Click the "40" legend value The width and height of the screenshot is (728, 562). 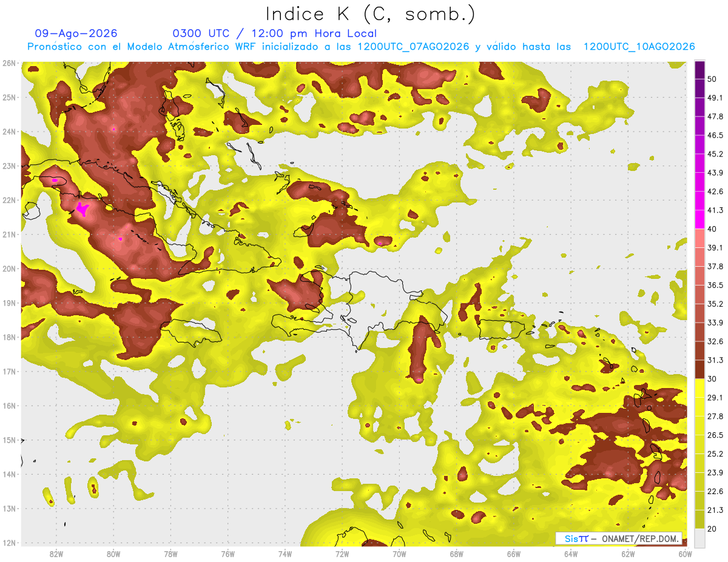pyautogui.click(x=712, y=229)
